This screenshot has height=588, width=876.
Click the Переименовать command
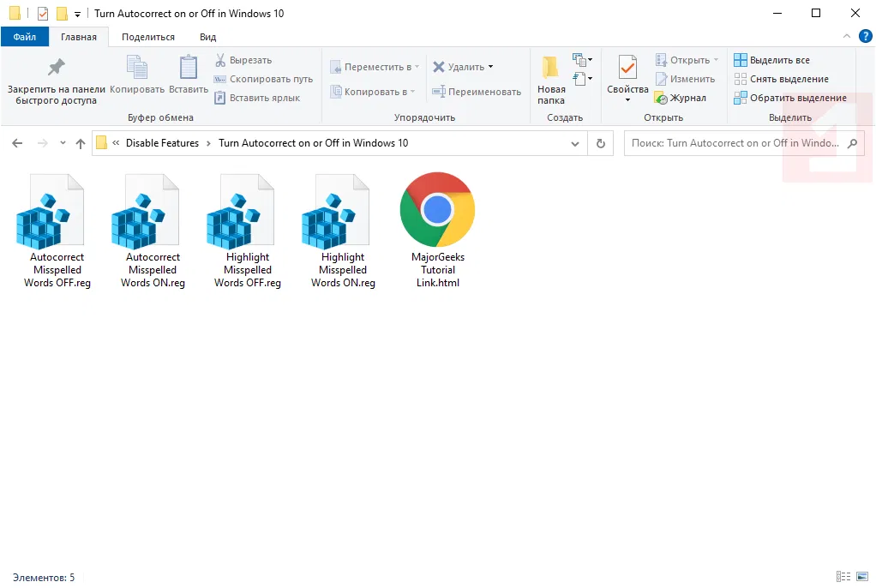click(x=477, y=92)
